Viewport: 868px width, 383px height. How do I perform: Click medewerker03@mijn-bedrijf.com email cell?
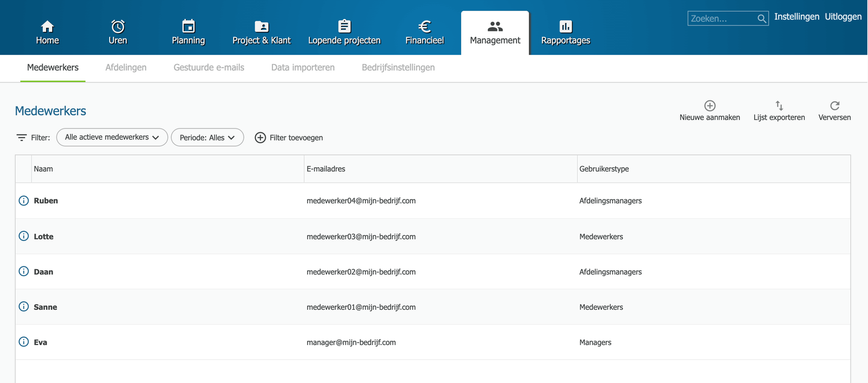pyautogui.click(x=361, y=237)
